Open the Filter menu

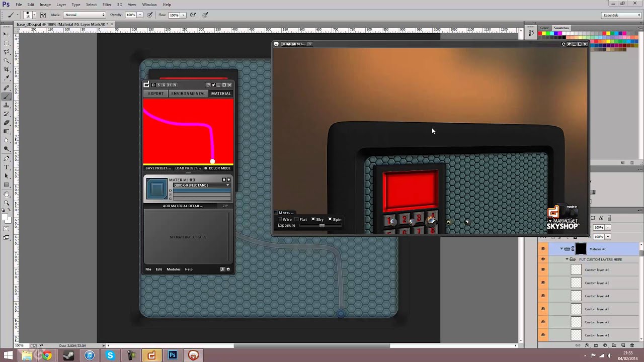pyautogui.click(x=107, y=5)
